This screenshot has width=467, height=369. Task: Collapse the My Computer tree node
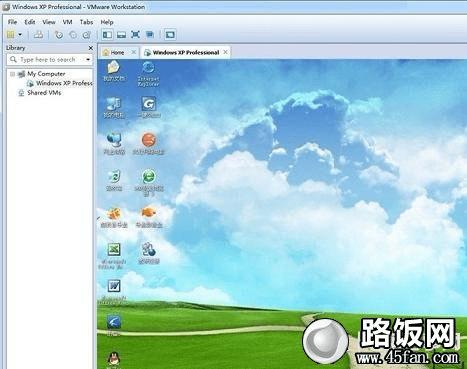click(x=12, y=74)
